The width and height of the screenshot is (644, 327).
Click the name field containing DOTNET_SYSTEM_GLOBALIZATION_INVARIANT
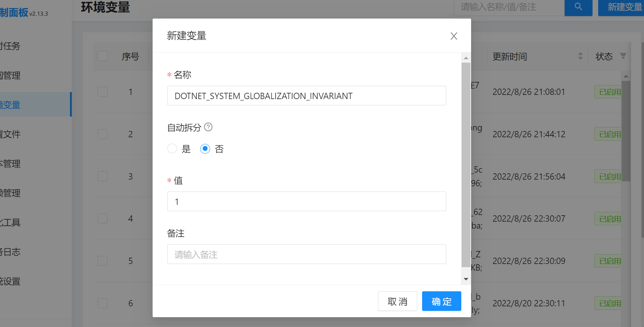[307, 96]
